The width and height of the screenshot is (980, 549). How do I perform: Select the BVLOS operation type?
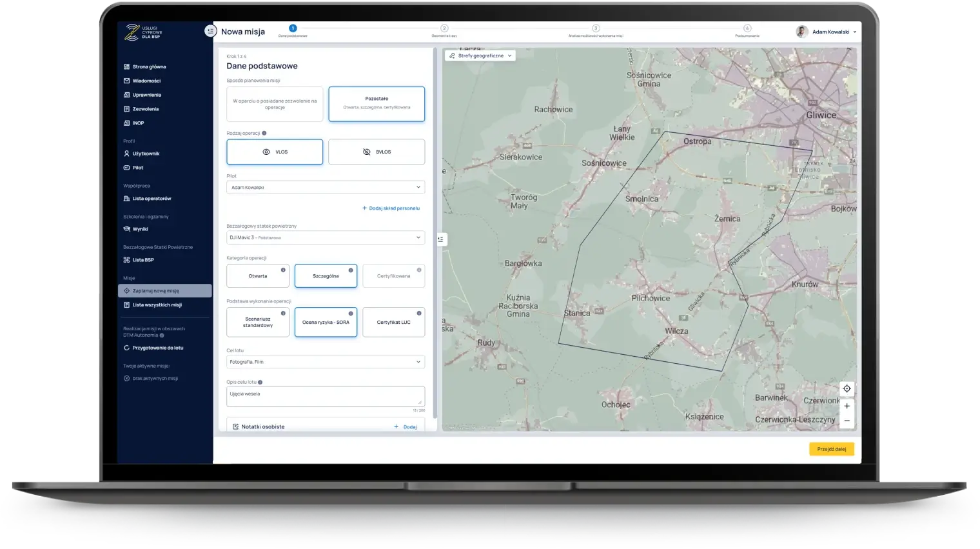click(377, 152)
